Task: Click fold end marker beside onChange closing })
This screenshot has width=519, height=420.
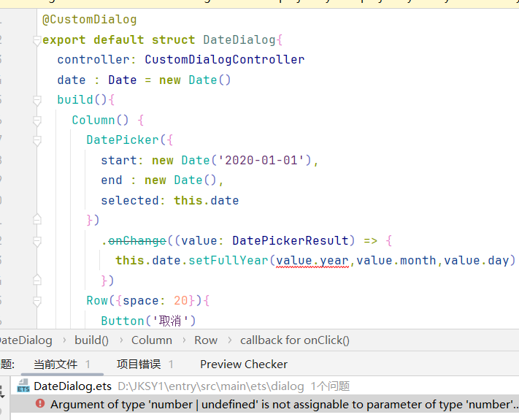Action: pos(37,280)
